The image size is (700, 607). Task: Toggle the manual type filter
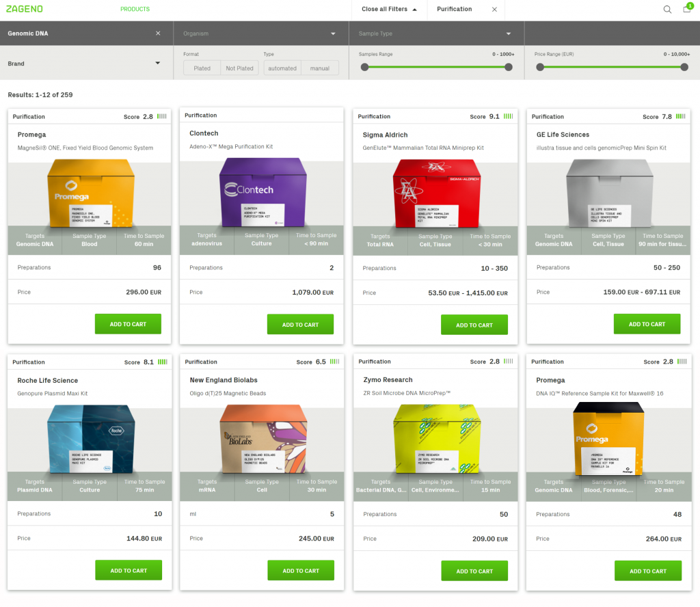[x=320, y=68]
